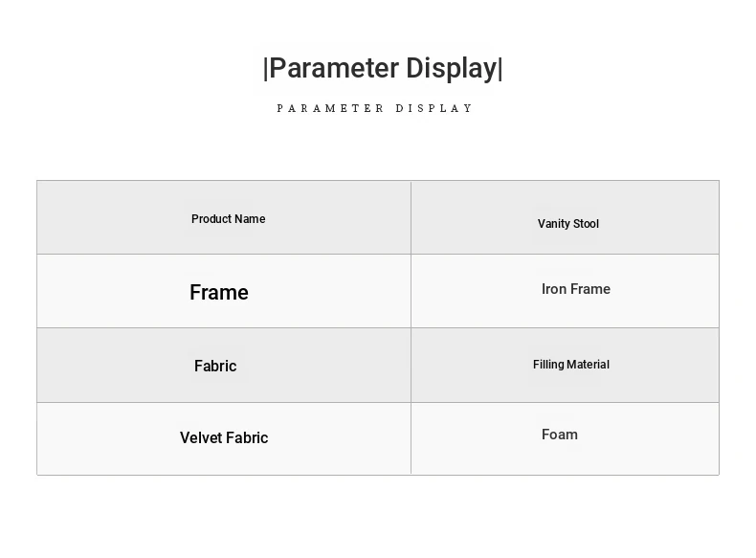Select the Foam value cell

click(560, 435)
